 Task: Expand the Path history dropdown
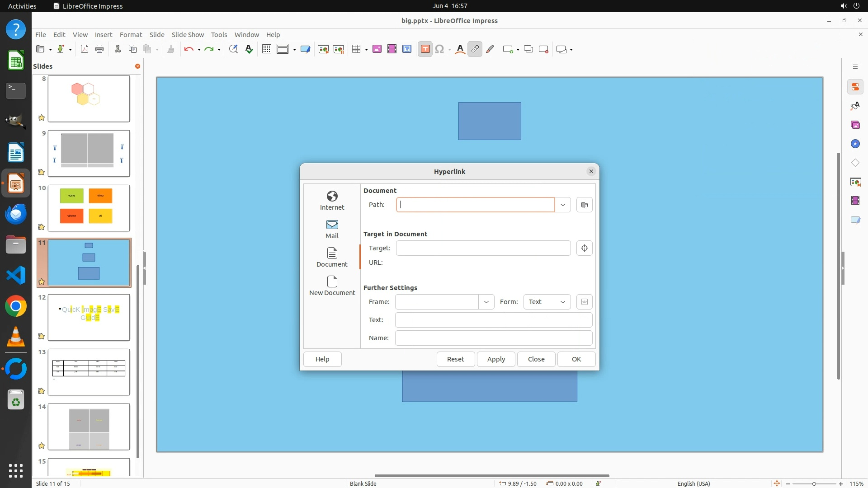point(562,205)
